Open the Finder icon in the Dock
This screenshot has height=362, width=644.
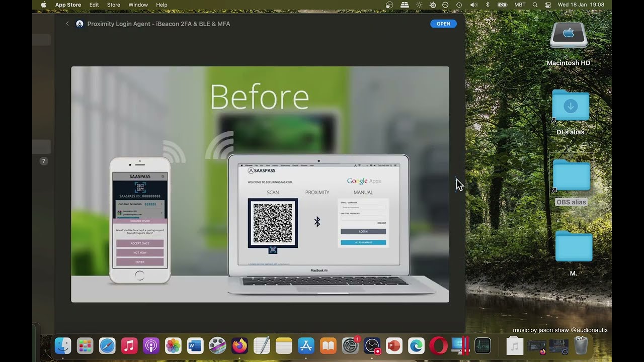[63, 345]
